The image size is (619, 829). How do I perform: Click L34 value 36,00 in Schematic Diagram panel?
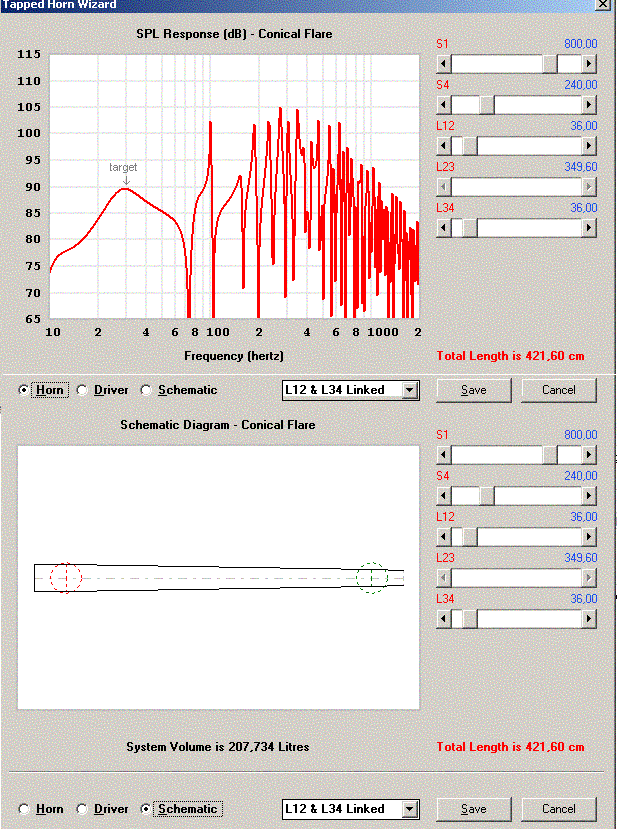584,598
